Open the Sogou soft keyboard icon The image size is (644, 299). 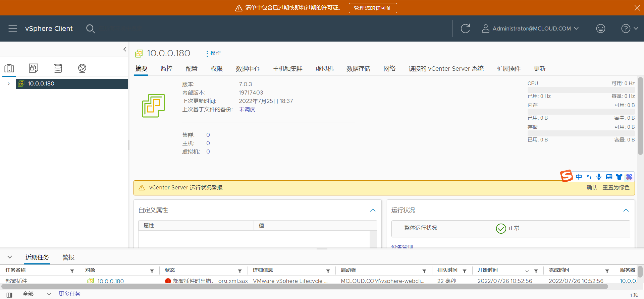click(x=609, y=177)
